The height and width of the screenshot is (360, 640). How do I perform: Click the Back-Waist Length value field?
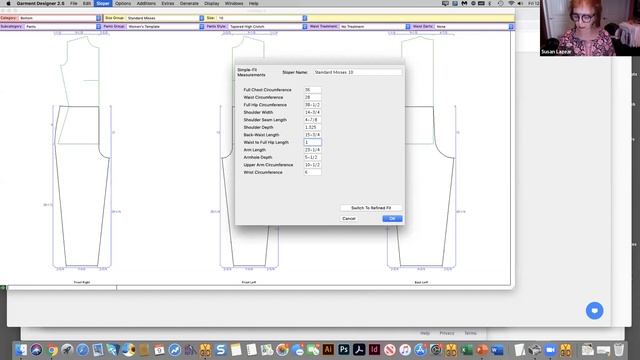312,135
